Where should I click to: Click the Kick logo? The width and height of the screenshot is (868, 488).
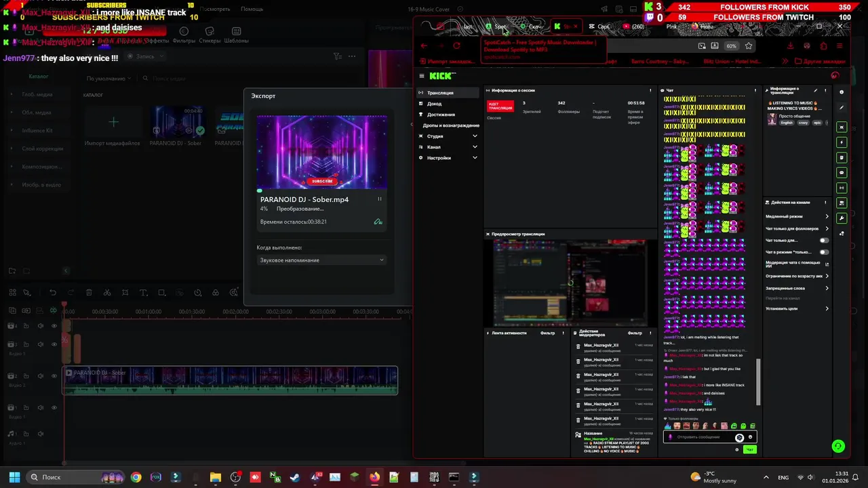(442, 76)
